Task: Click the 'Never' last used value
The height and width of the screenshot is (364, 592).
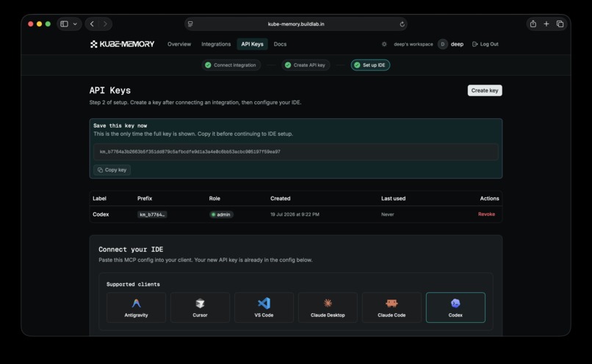Action: [387, 214]
